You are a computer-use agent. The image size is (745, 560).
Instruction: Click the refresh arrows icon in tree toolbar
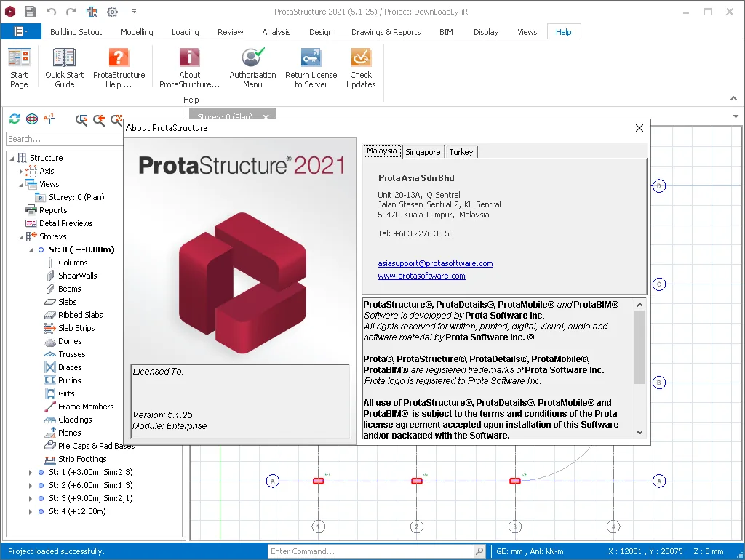[x=15, y=119]
